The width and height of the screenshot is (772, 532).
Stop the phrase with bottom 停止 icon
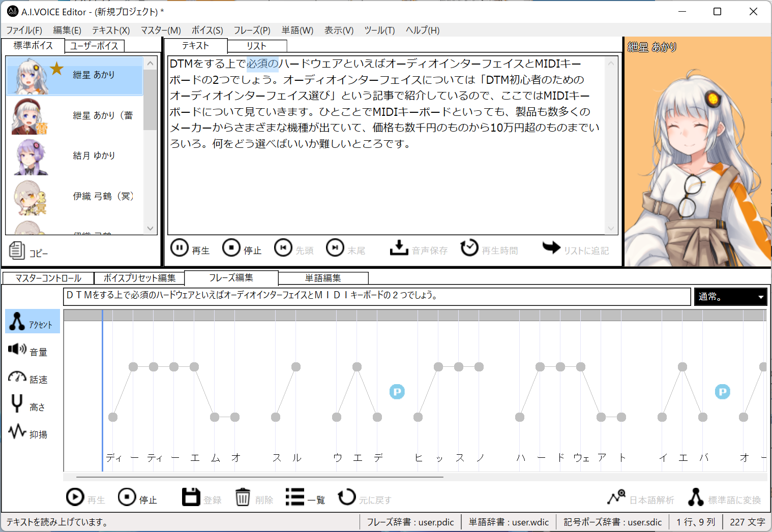(127, 496)
